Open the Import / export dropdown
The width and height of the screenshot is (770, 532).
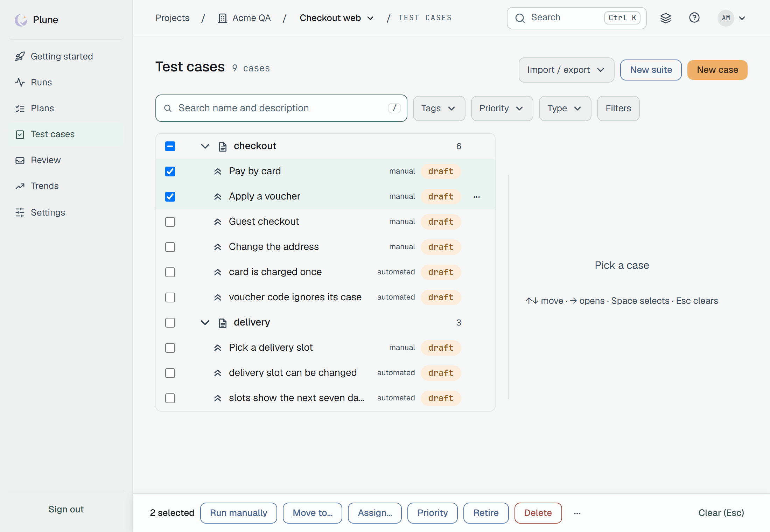(566, 70)
